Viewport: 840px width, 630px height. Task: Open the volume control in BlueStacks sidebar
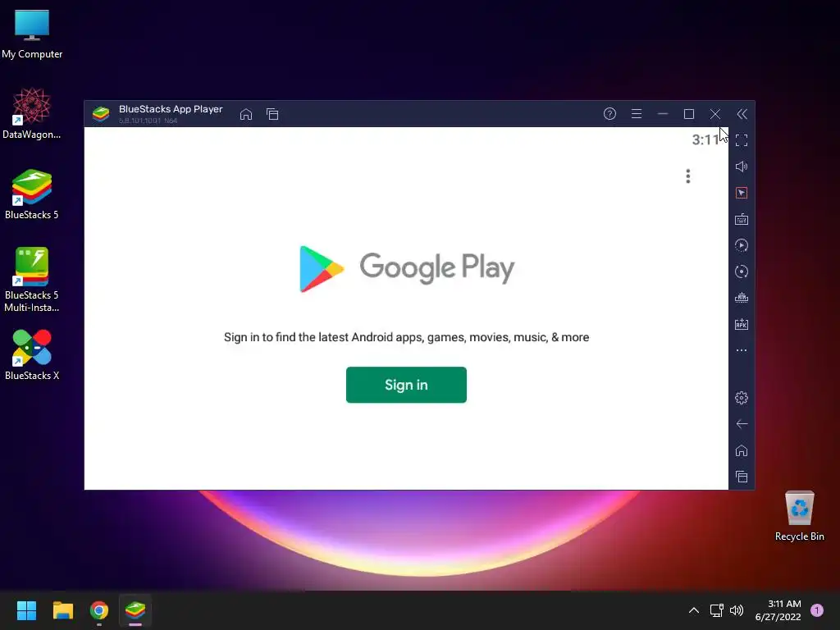pyautogui.click(x=742, y=167)
